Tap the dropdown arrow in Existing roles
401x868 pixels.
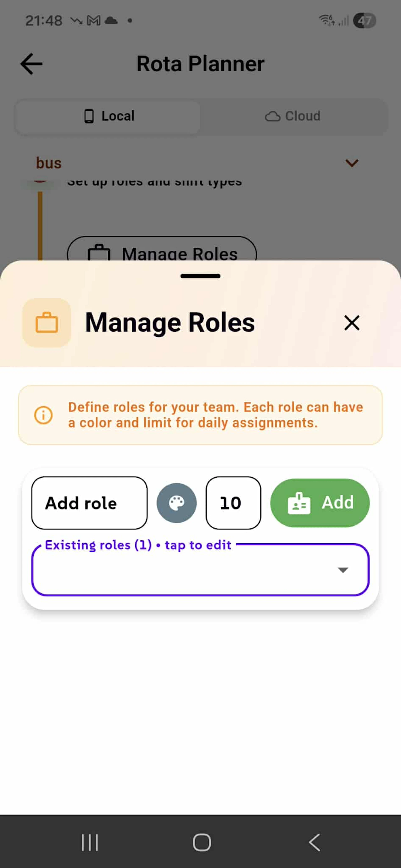tap(343, 570)
